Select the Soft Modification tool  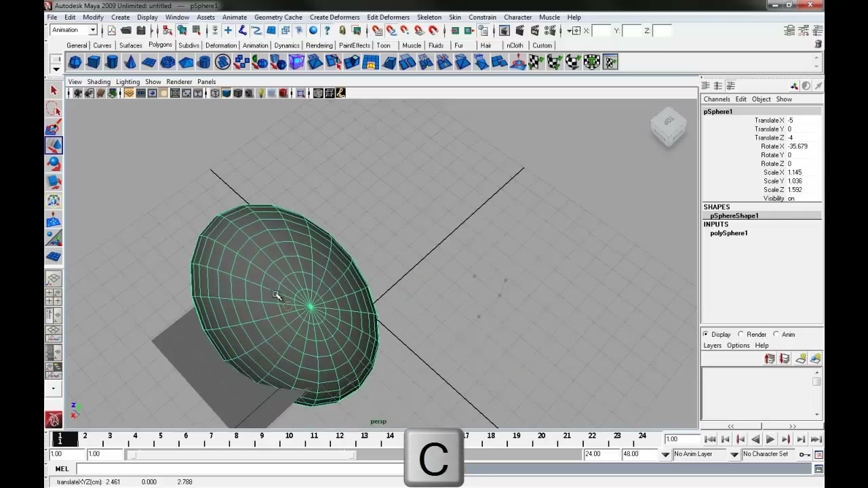click(x=54, y=220)
